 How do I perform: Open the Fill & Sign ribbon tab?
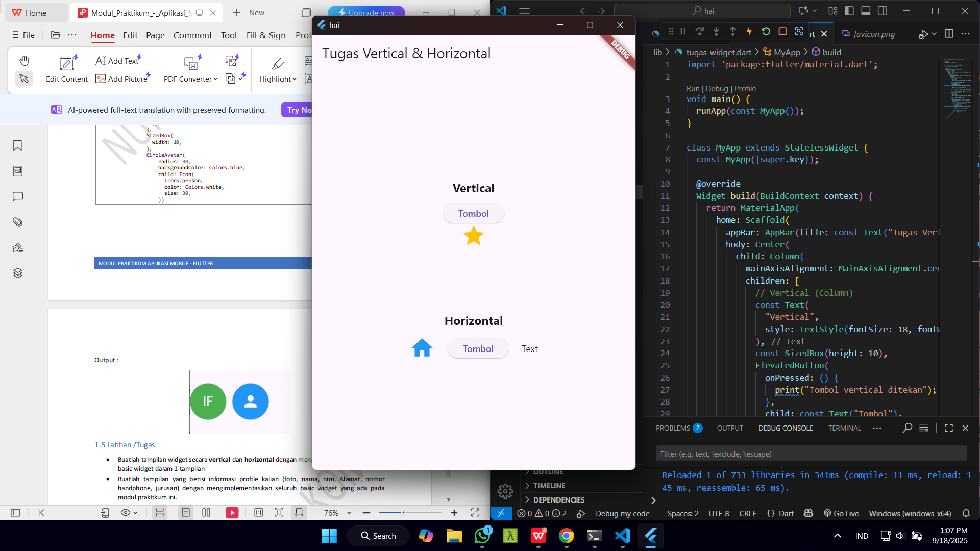pyautogui.click(x=266, y=35)
